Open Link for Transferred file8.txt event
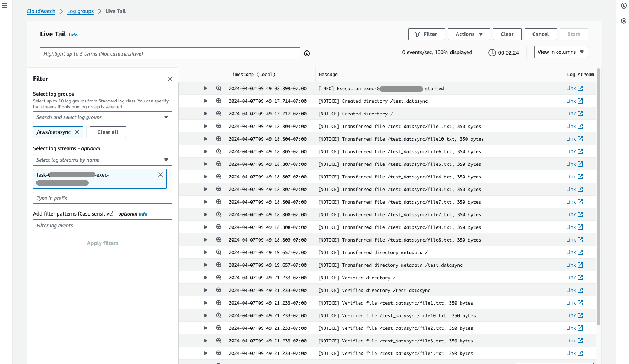 tap(574, 240)
